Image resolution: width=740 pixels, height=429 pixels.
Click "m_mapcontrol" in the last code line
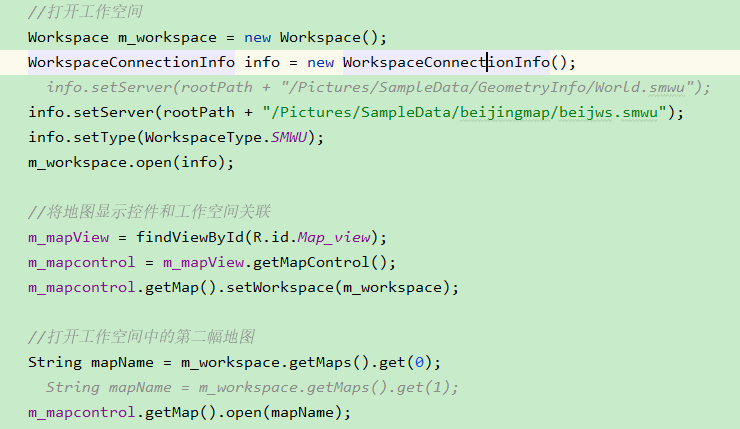coord(82,412)
